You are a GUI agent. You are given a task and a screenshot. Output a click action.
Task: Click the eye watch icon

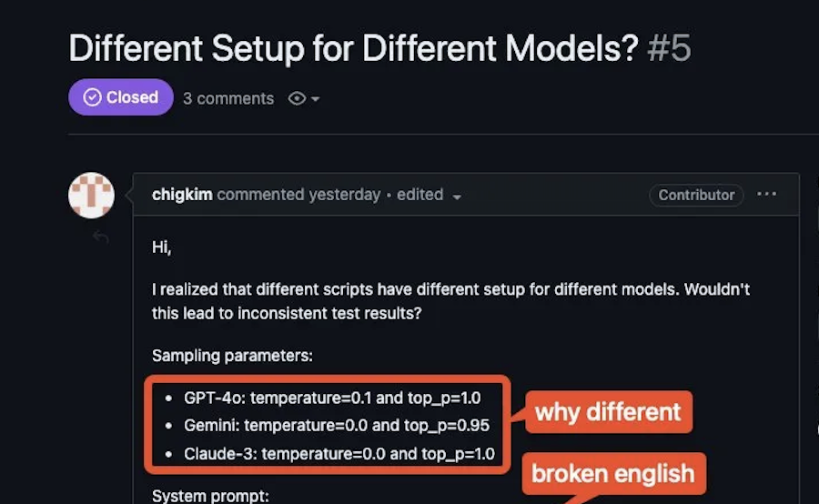[x=297, y=98]
